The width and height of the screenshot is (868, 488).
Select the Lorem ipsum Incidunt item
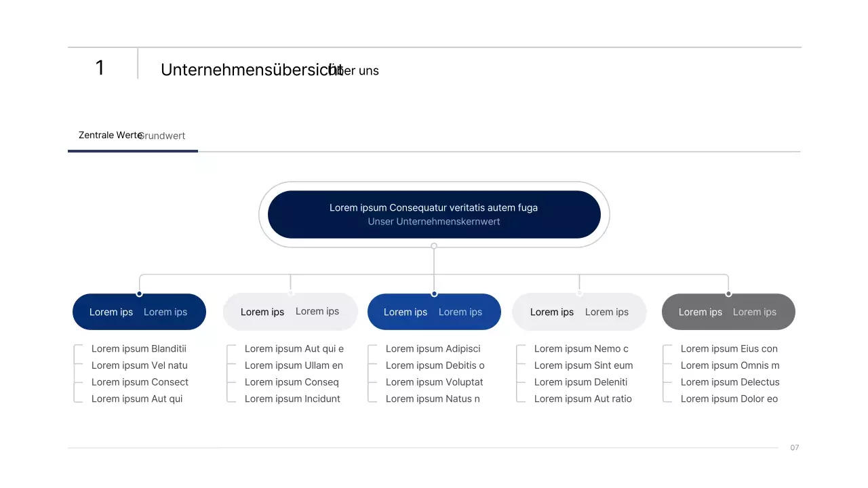(292, 399)
